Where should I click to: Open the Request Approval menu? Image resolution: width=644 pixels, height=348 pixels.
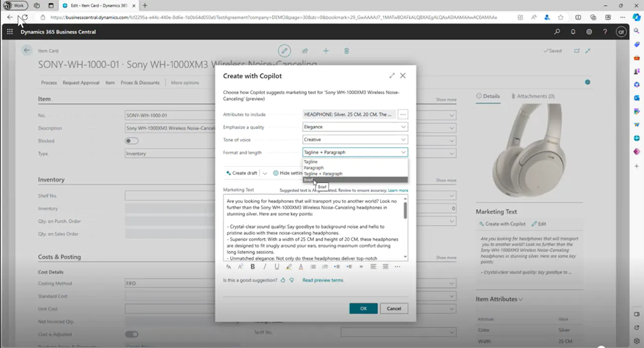(81, 83)
